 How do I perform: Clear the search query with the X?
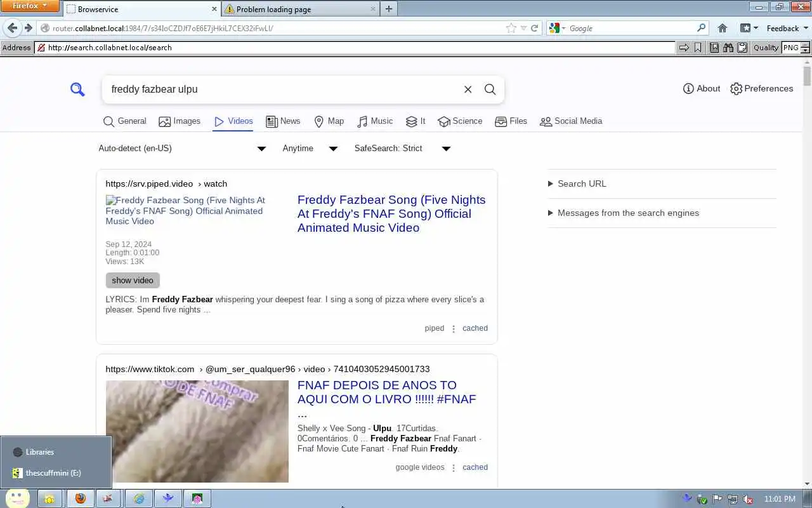coord(468,90)
